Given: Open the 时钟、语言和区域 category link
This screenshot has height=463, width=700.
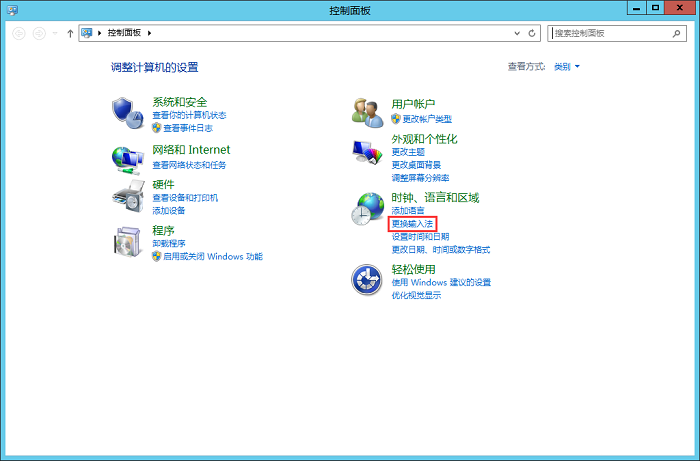Looking at the screenshot, I should 435,198.
